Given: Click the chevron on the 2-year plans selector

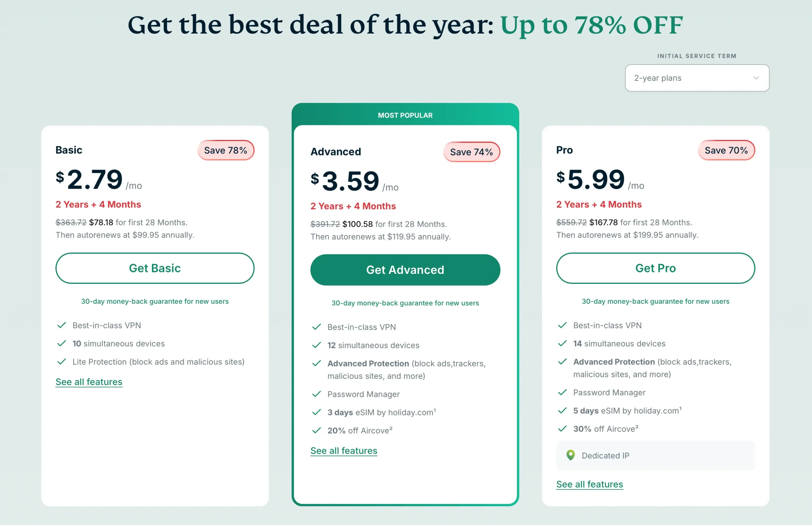Looking at the screenshot, I should (x=756, y=78).
